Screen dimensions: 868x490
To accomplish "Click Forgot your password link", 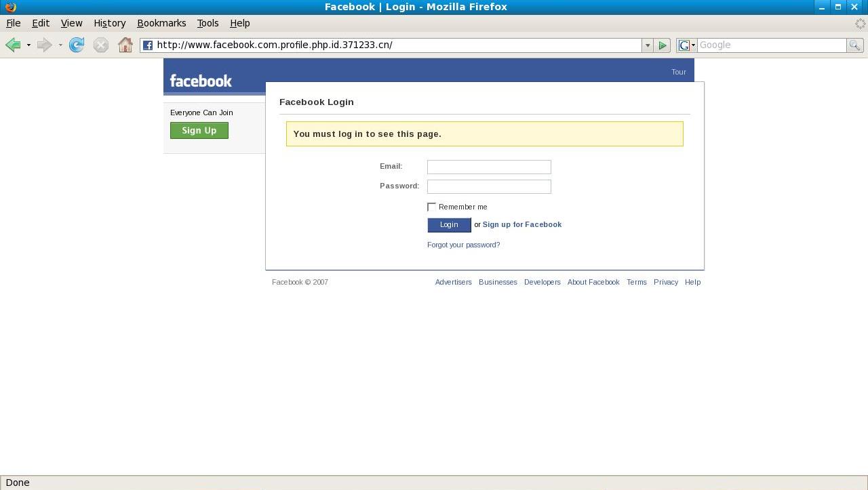I will coord(463,245).
